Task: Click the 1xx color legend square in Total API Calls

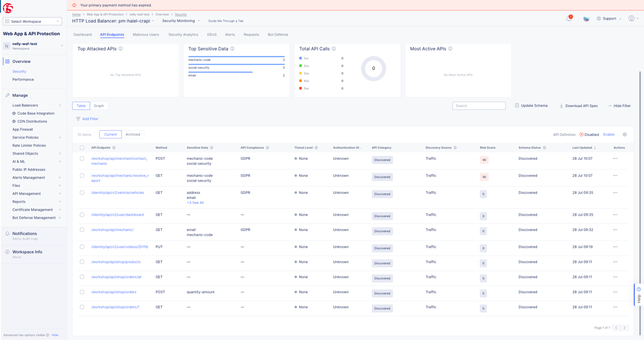Action: (x=301, y=57)
